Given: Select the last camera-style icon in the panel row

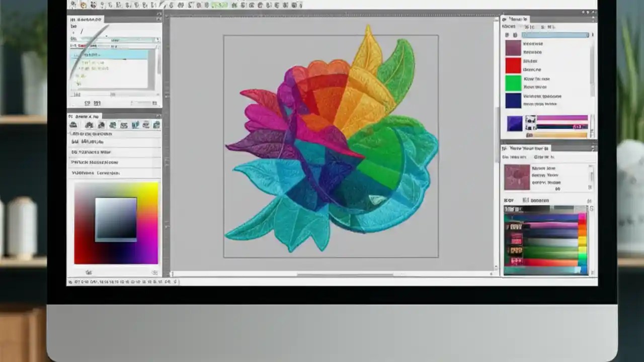Looking at the screenshot, I should click(x=156, y=125).
